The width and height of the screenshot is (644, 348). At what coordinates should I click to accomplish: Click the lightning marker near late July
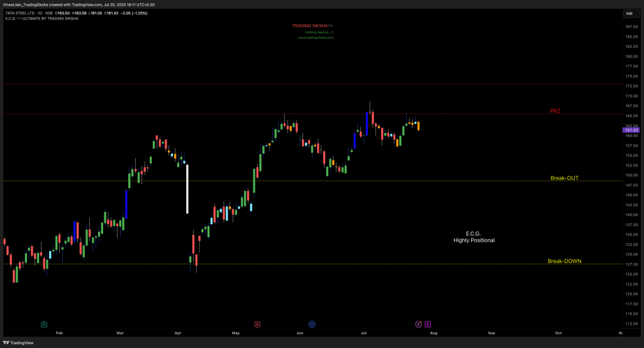pos(419,324)
